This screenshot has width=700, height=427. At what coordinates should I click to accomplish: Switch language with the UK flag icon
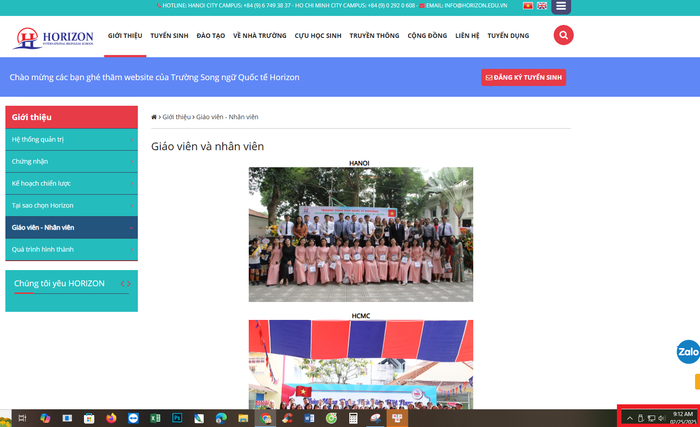click(541, 6)
